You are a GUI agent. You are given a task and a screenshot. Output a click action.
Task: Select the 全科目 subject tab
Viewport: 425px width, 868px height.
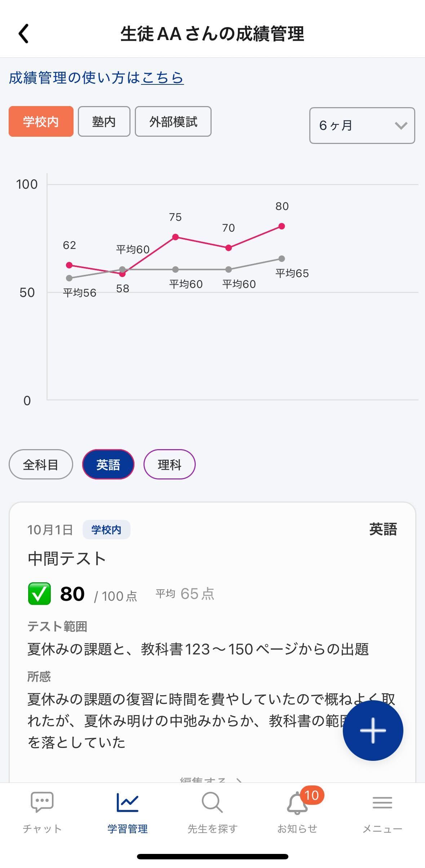(x=41, y=464)
